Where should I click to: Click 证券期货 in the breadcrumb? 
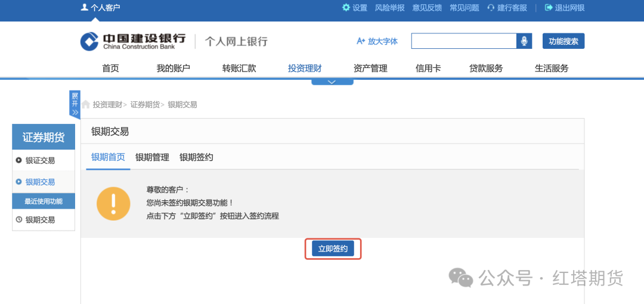(x=145, y=104)
